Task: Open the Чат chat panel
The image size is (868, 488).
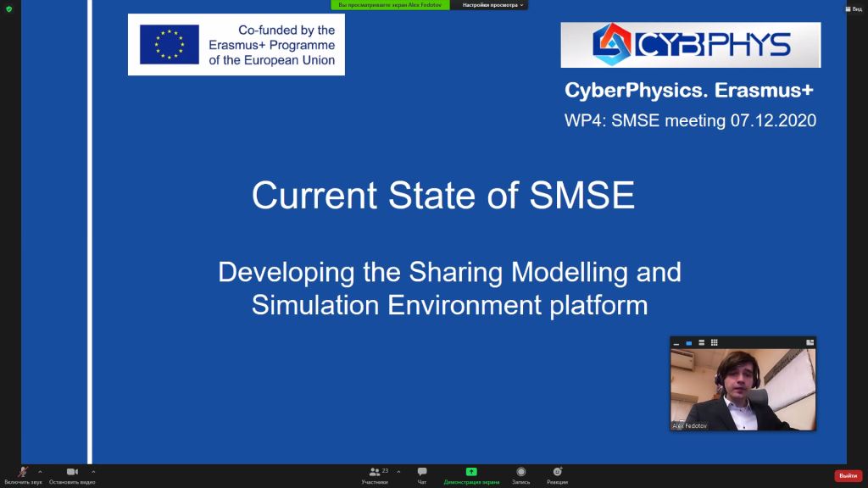Action: pyautogui.click(x=422, y=475)
